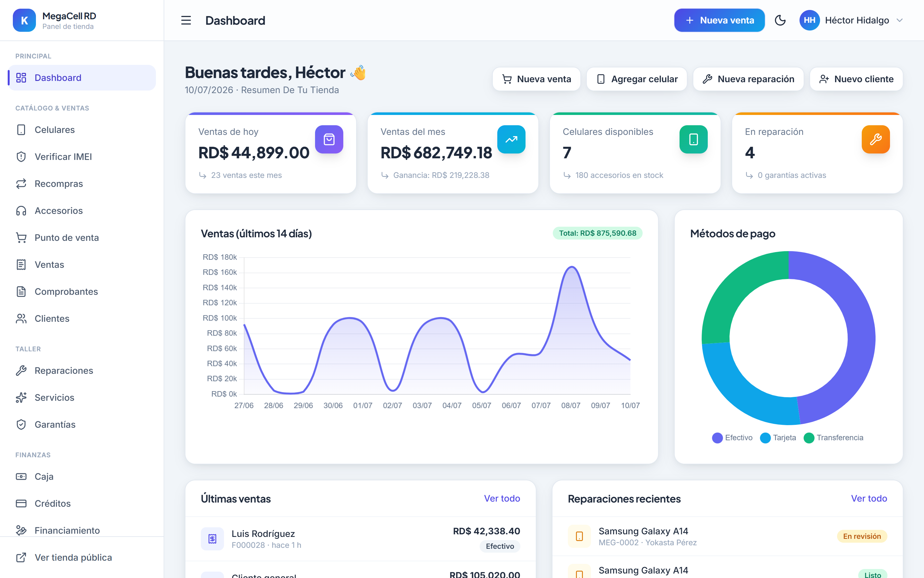The width and height of the screenshot is (924, 578).
Task: Click the orange wrench icon on En reparación
Action: (876, 139)
